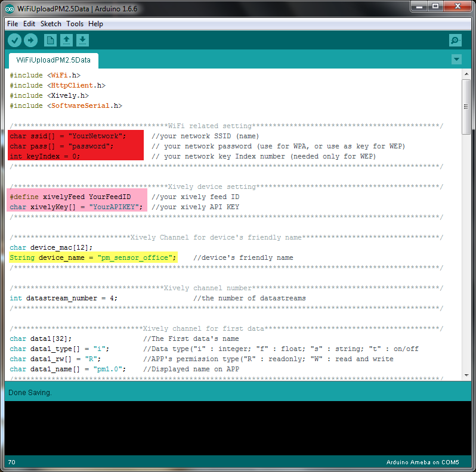Click '#define xivelyFeed YourFeedID' line
Screen dimensions: 476x472
[70, 197]
